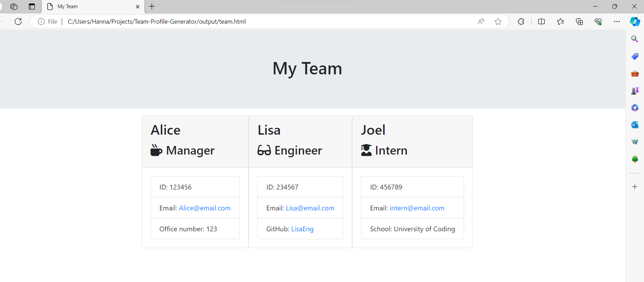The image size is (644, 282).
Task: Open Collections icon
Action: tap(579, 22)
